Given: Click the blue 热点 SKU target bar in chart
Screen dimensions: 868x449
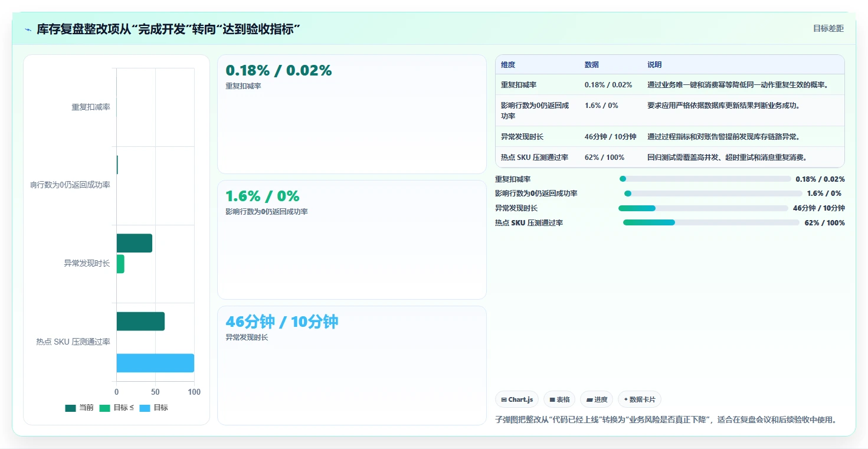Looking at the screenshot, I should coord(155,363).
